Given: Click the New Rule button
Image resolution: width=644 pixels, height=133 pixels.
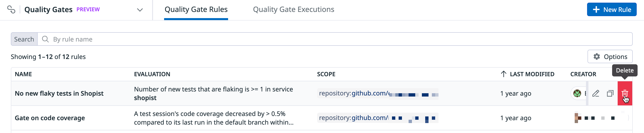Looking at the screenshot, I should coord(611,9).
